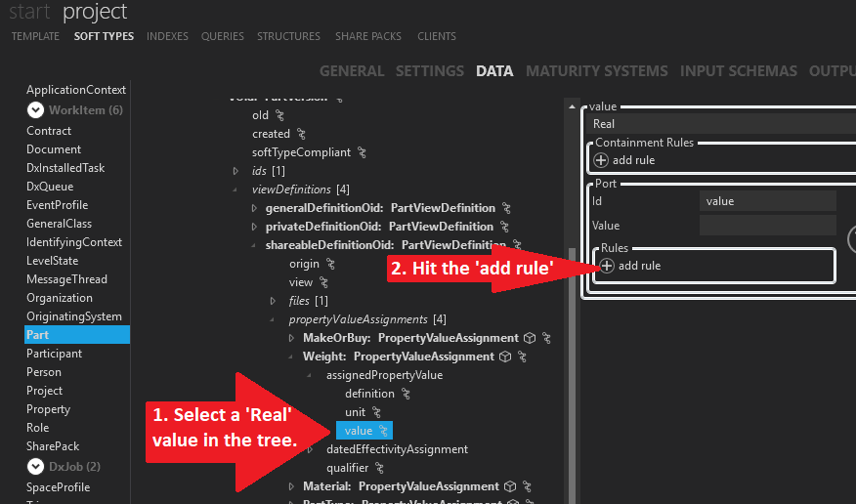The height and width of the screenshot is (504, 856).
Task: Select the SpaceProfile soft type
Action: tap(58, 487)
